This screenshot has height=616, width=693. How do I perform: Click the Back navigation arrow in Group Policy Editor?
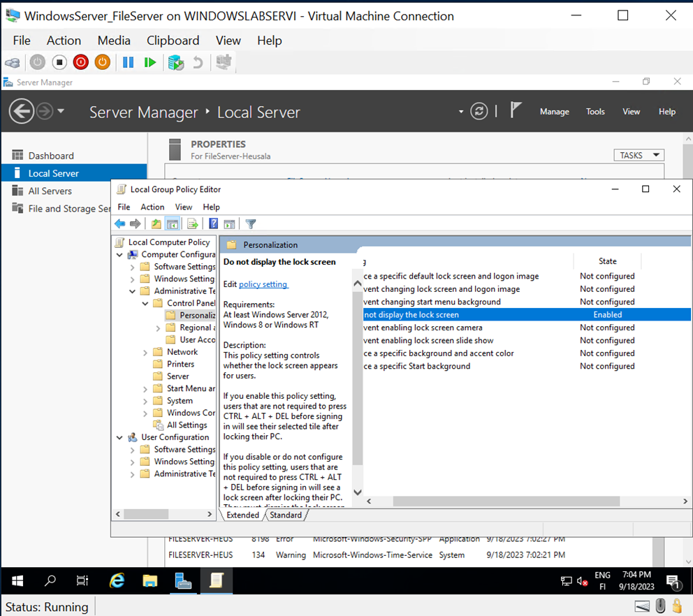click(x=119, y=223)
